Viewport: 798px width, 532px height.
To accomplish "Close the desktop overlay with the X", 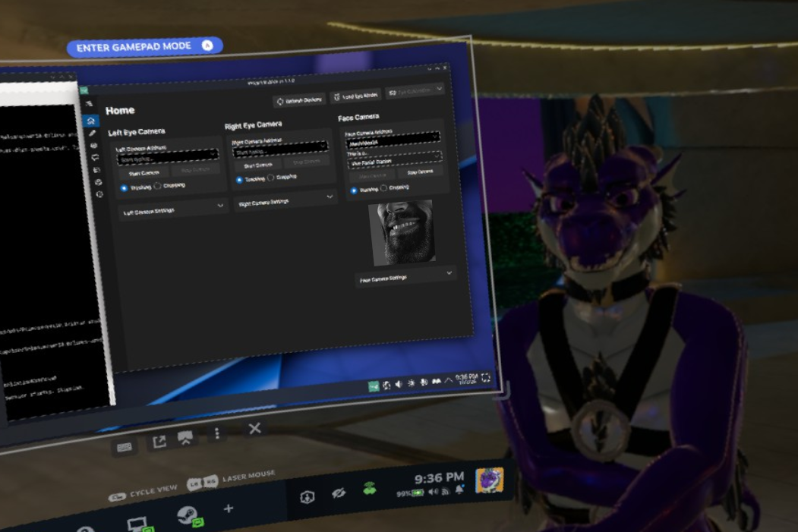I will [255, 428].
